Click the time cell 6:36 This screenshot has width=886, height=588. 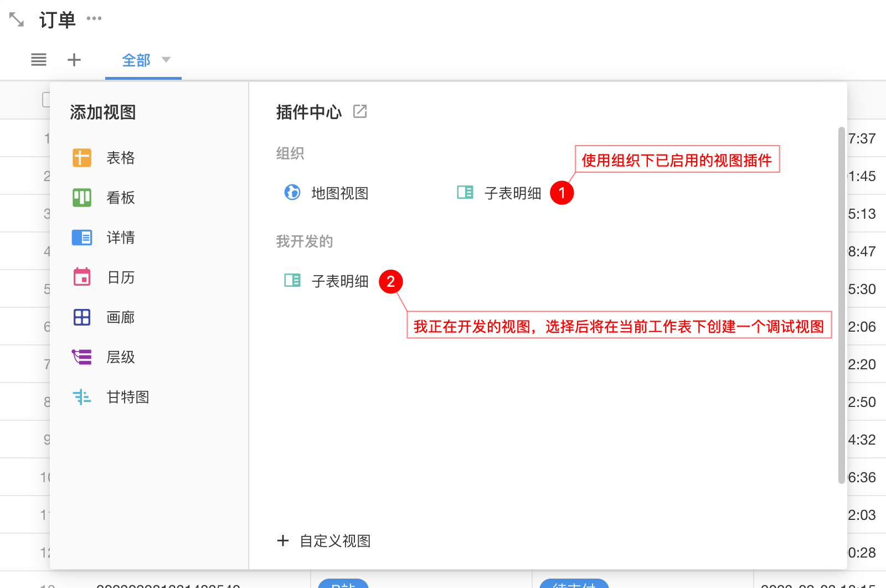point(862,477)
